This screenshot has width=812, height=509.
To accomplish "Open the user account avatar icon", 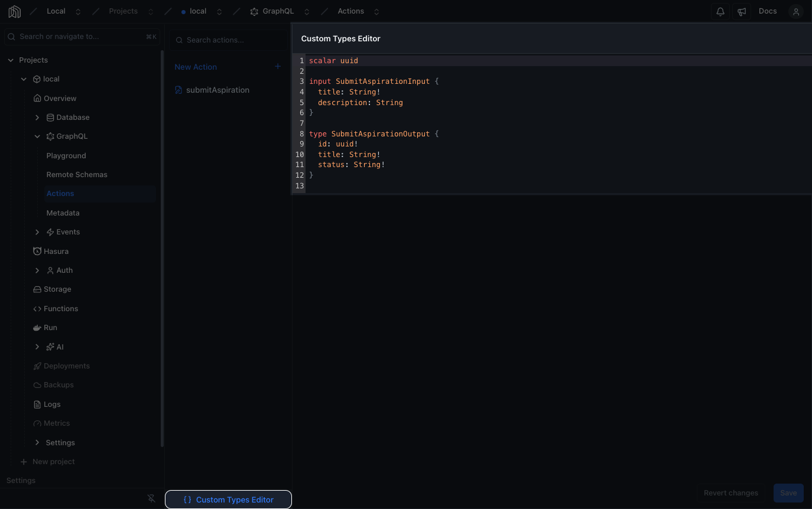I will 796,11.
